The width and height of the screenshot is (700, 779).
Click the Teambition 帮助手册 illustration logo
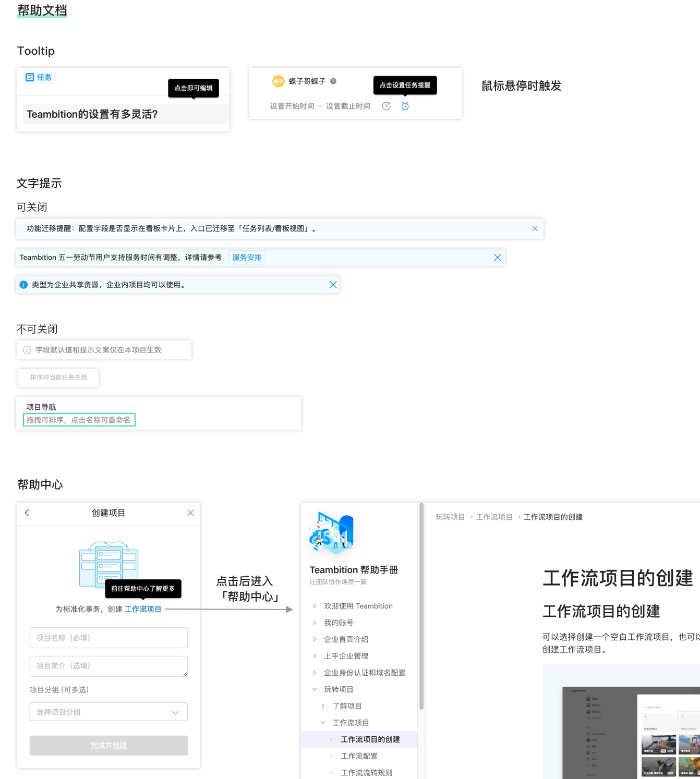click(332, 532)
